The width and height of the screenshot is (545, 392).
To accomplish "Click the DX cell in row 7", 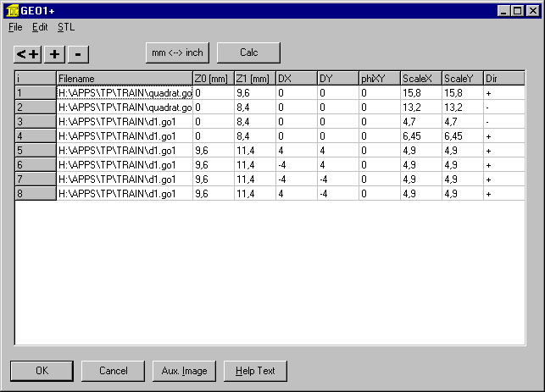I will point(296,179).
